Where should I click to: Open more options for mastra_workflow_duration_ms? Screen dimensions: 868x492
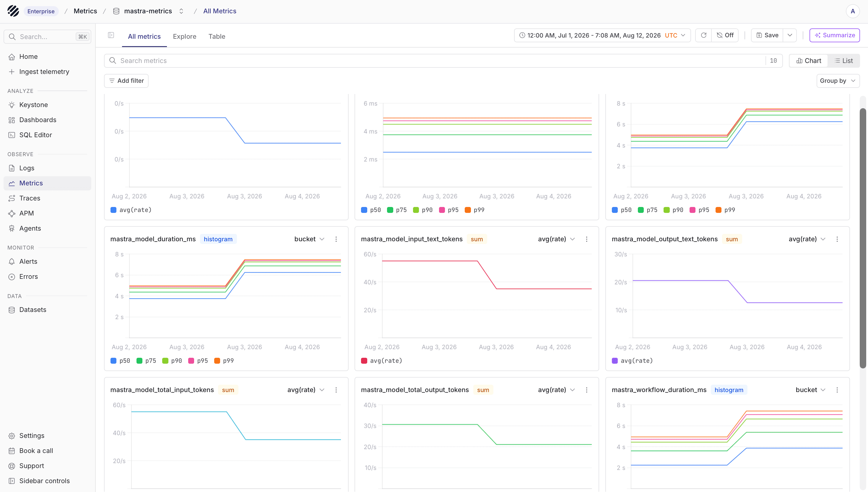point(837,390)
